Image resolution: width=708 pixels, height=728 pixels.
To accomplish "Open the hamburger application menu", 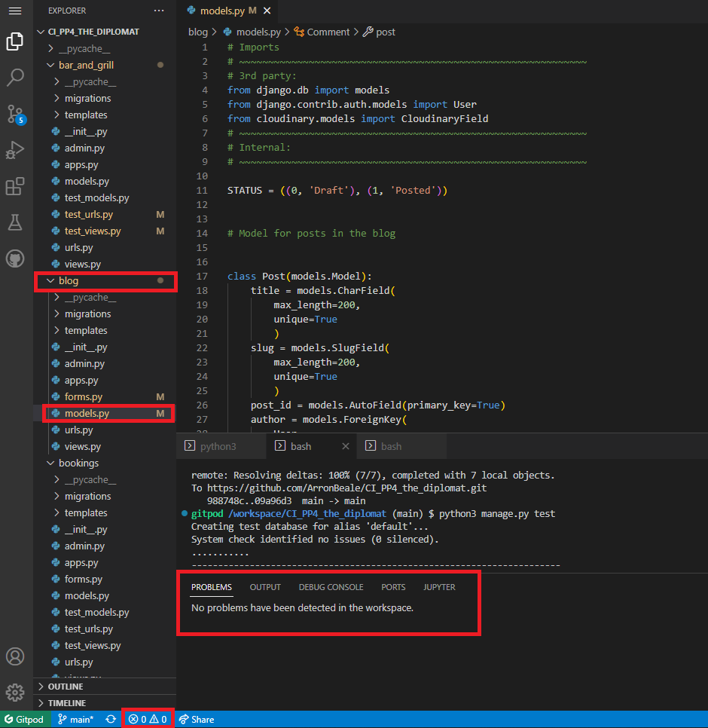I will tap(15, 11).
